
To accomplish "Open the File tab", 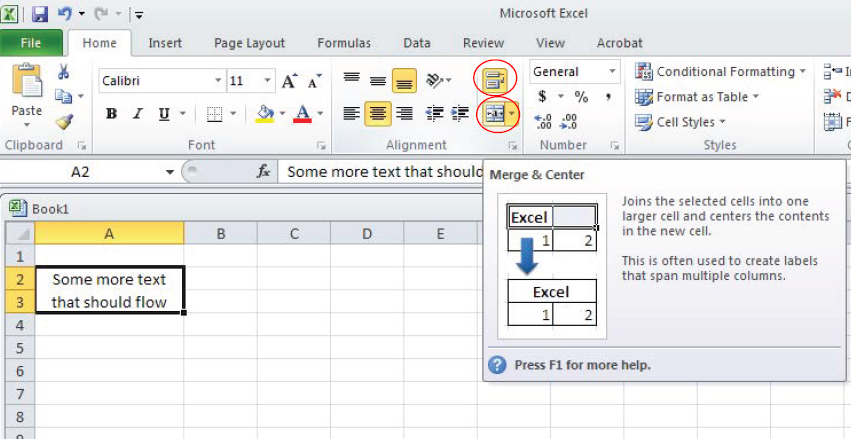I will tap(31, 43).
